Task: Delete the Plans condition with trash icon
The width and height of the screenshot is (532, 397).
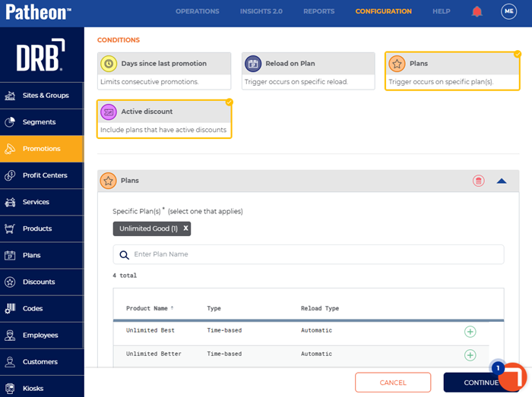Action: (x=478, y=181)
